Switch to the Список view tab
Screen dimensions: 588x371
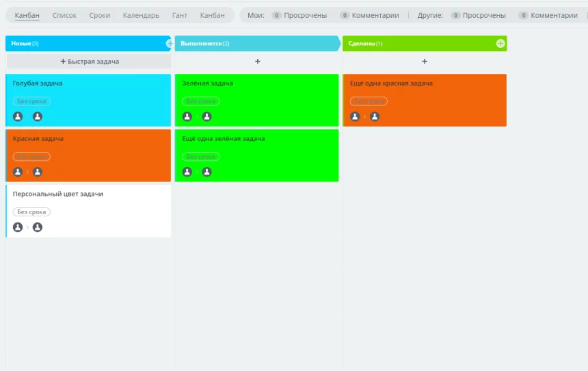[x=64, y=15]
